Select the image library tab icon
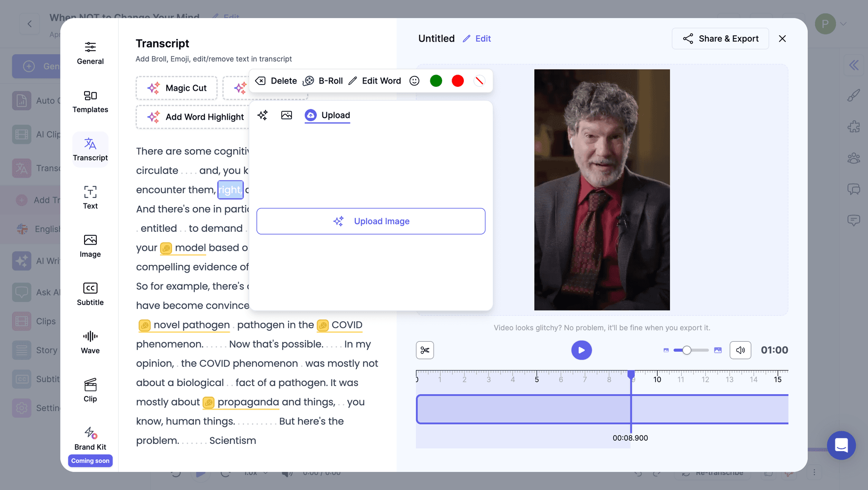The width and height of the screenshot is (868, 490). point(287,115)
